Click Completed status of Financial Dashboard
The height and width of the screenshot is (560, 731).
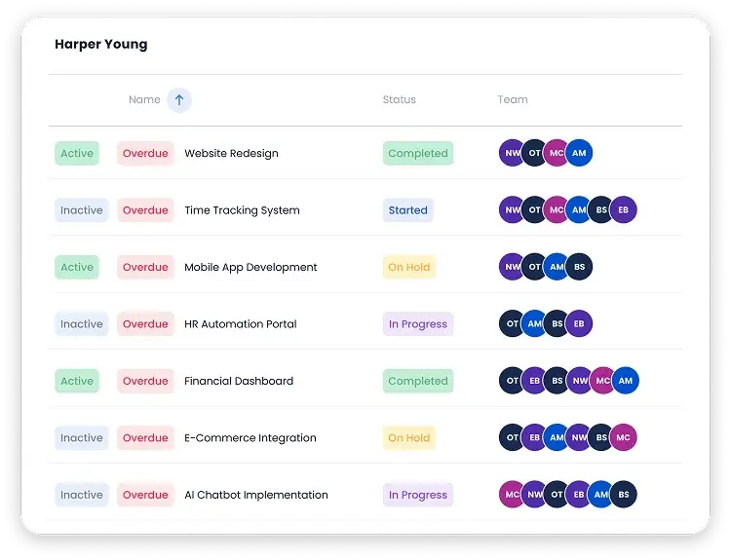pos(418,381)
